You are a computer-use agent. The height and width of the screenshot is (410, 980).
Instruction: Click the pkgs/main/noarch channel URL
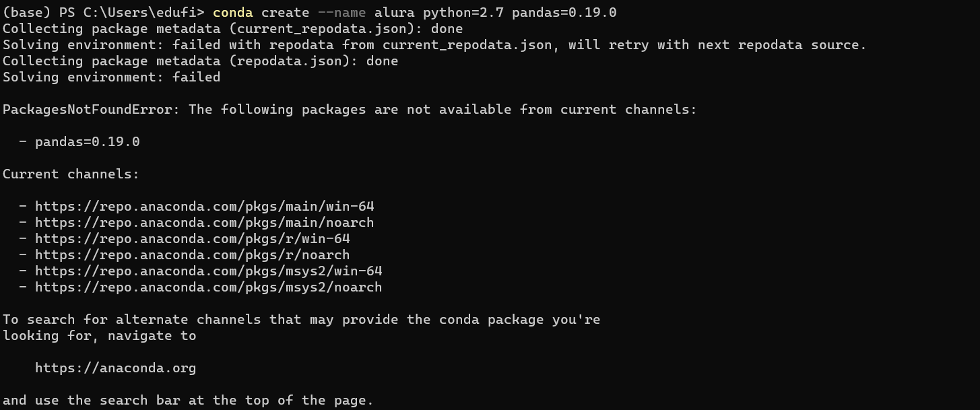point(204,223)
